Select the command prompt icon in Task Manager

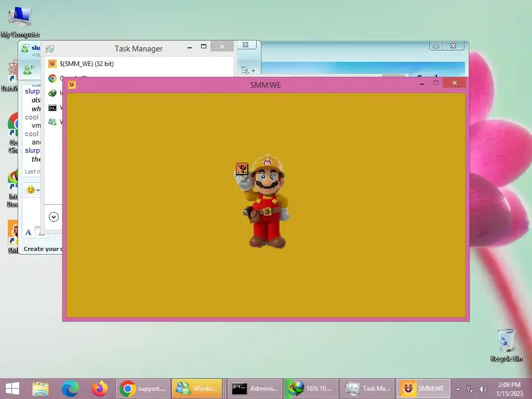click(52, 108)
